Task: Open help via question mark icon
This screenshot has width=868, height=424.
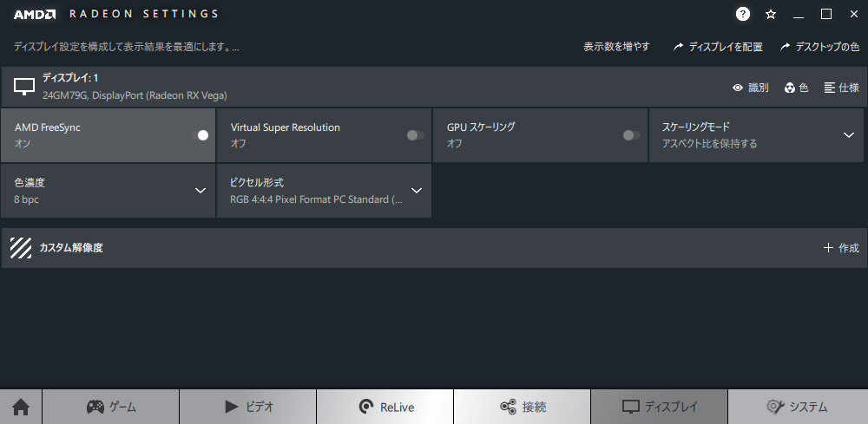Action: tap(743, 14)
